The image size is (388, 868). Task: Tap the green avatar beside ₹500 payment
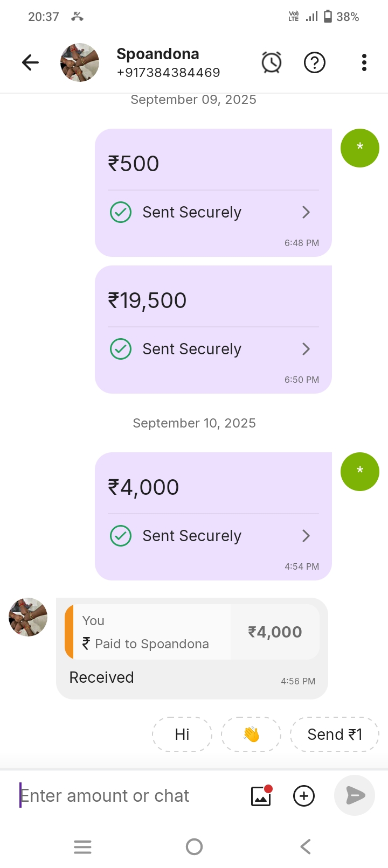point(360,148)
